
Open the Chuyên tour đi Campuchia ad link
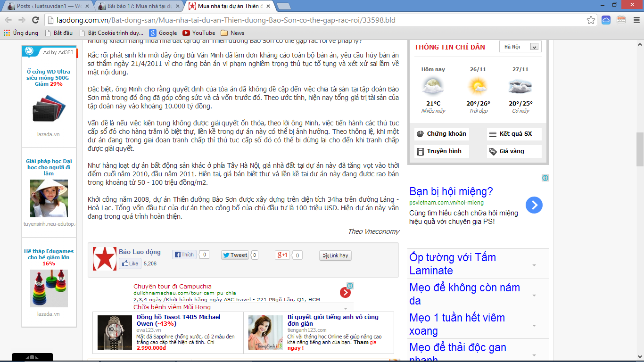point(173,286)
